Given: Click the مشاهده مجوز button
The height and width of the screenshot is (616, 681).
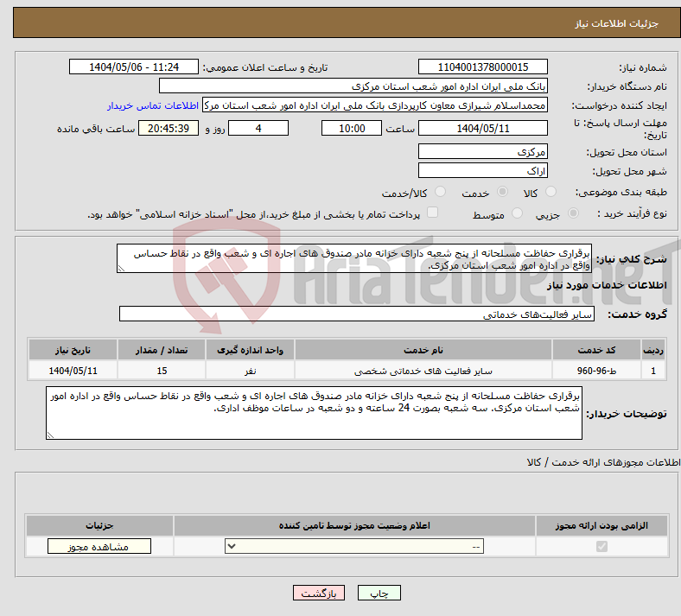Looking at the screenshot, I should coord(99,546).
